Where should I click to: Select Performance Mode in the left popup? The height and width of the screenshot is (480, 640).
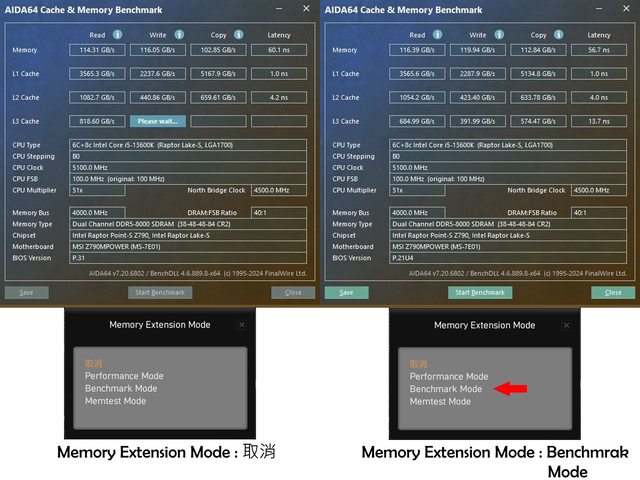(x=124, y=376)
